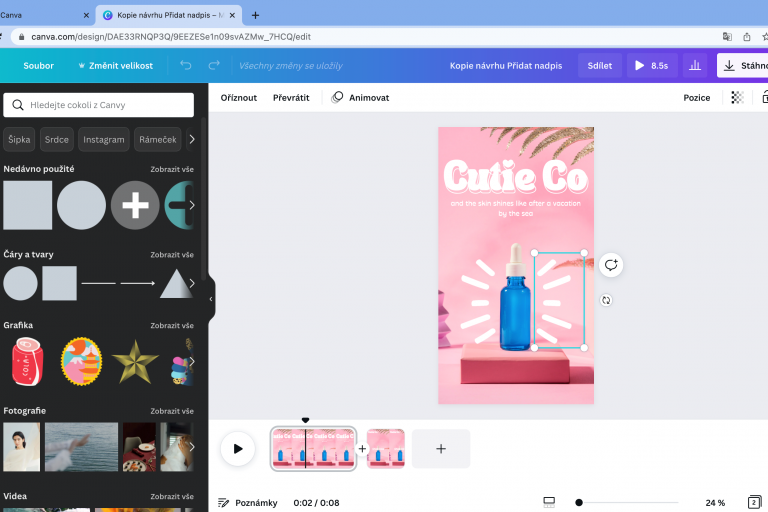Click the Animovat animation icon
The width and height of the screenshot is (768, 512).
pos(338,98)
